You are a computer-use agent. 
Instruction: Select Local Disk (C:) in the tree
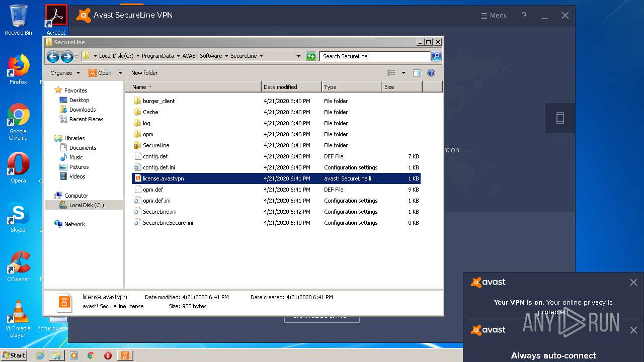click(84, 205)
